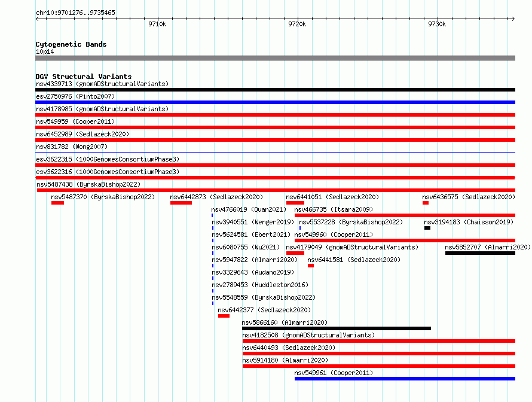Select the black nsv5866160 Almarri2020 bar
Viewport: 532px width, 402px height.
[337, 328]
